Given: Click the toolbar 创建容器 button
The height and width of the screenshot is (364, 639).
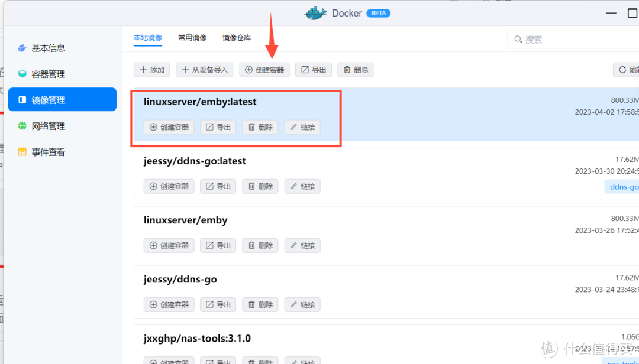Looking at the screenshot, I should [264, 69].
